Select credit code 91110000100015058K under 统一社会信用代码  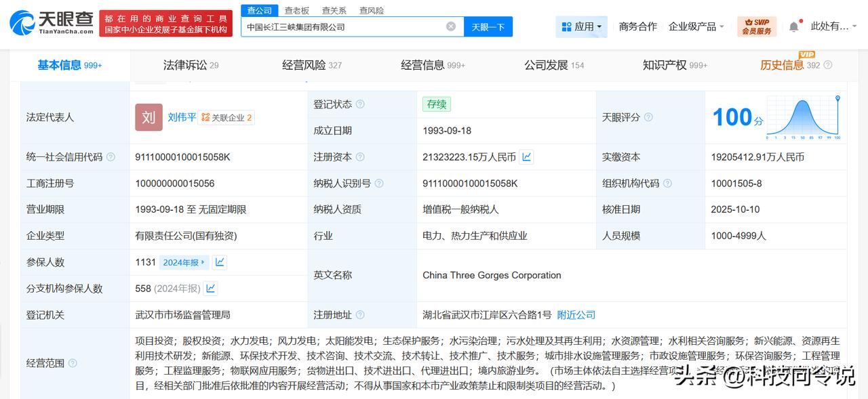pos(183,157)
